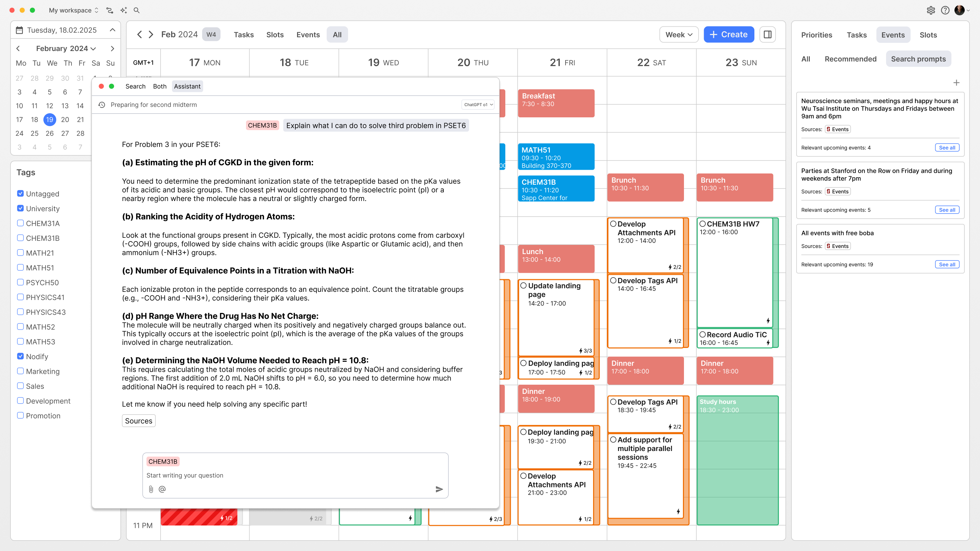Click the attachment paperclip icon
Image resolution: width=980 pixels, height=551 pixels.
(151, 489)
